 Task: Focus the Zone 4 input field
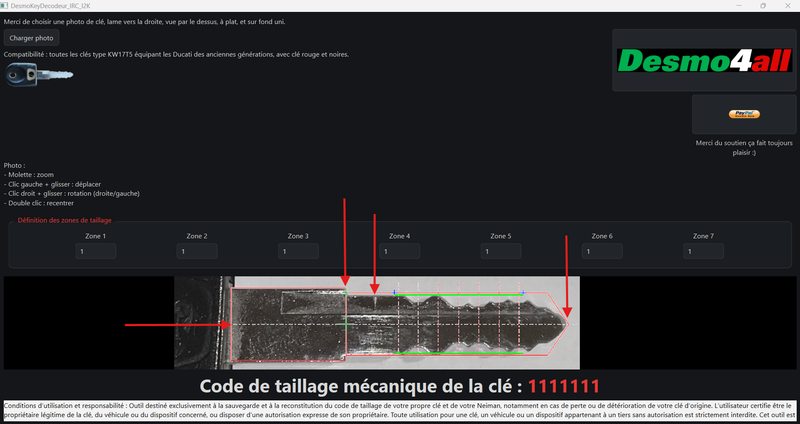click(399, 251)
